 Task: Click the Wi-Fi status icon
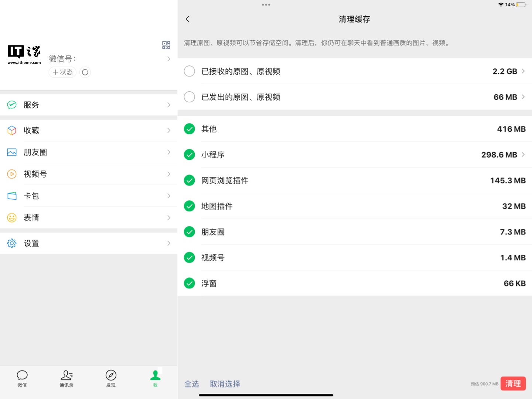pos(501,5)
